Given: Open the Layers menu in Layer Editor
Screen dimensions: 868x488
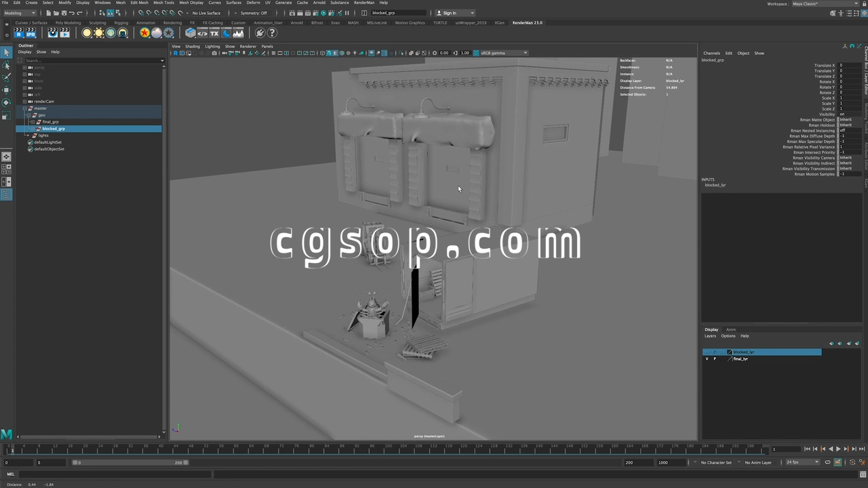Looking at the screenshot, I should click(710, 336).
